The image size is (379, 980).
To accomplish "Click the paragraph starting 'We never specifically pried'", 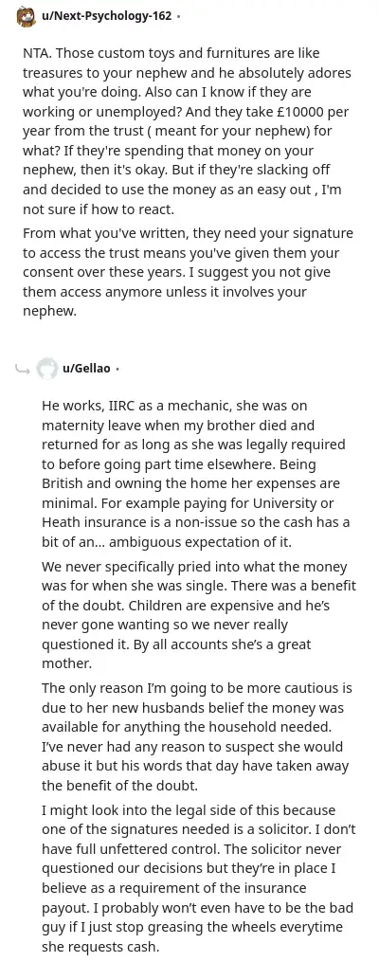I will click(199, 615).
